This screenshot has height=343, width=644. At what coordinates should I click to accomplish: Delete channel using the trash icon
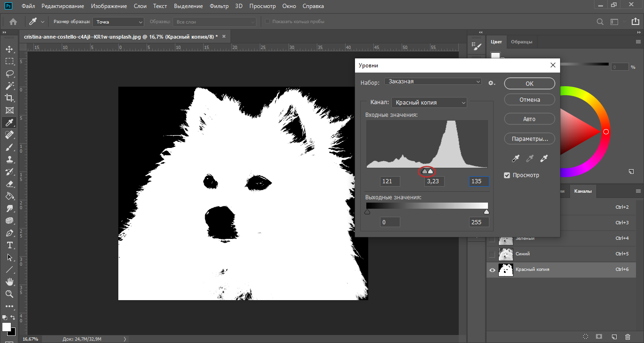(627, 337)
